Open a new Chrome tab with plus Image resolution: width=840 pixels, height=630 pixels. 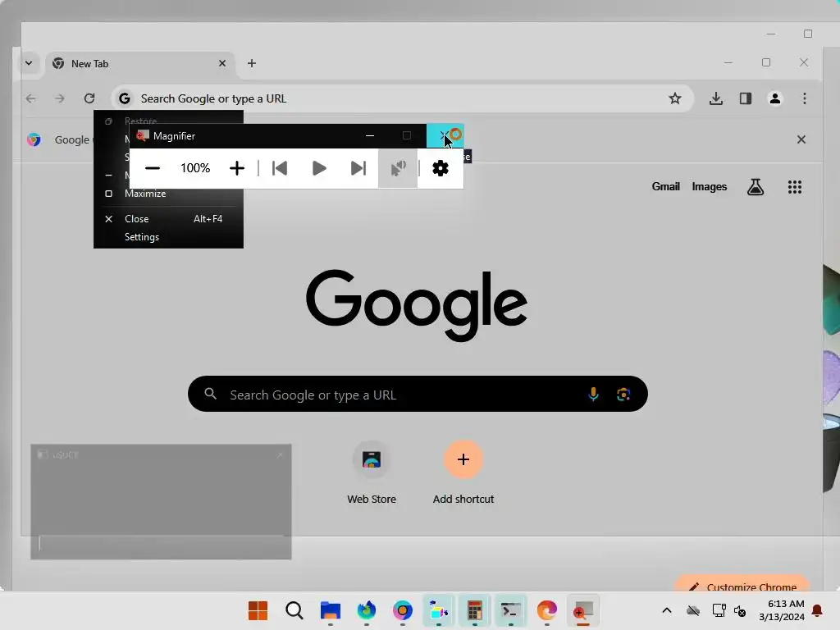pos(252,63)
